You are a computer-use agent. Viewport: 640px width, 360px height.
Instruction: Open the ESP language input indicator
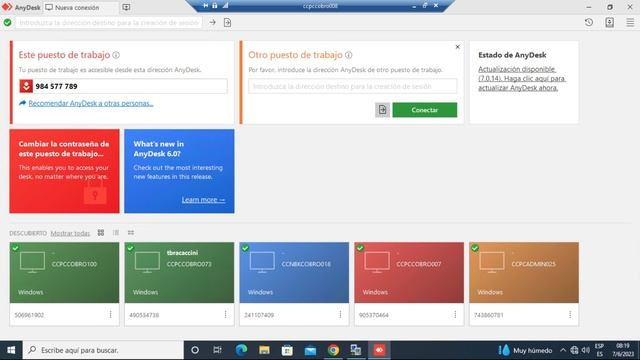tap(599, 350)
